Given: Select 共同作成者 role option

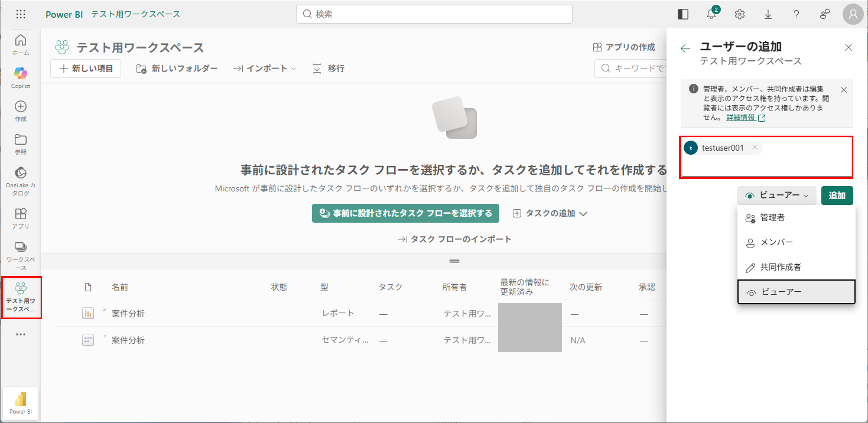Looking at the screenshot, I should coord(780,267).
